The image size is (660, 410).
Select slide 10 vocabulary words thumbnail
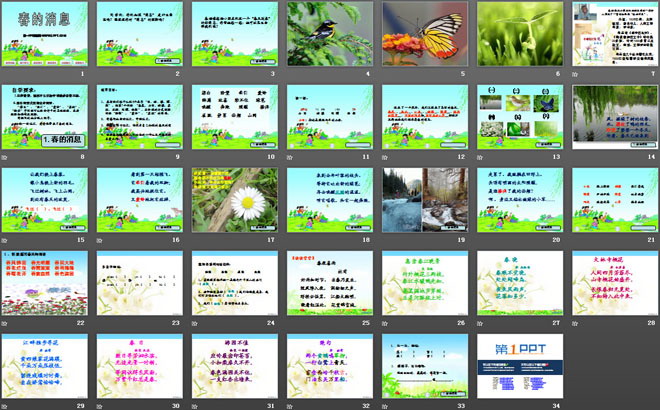pos(235,117)
